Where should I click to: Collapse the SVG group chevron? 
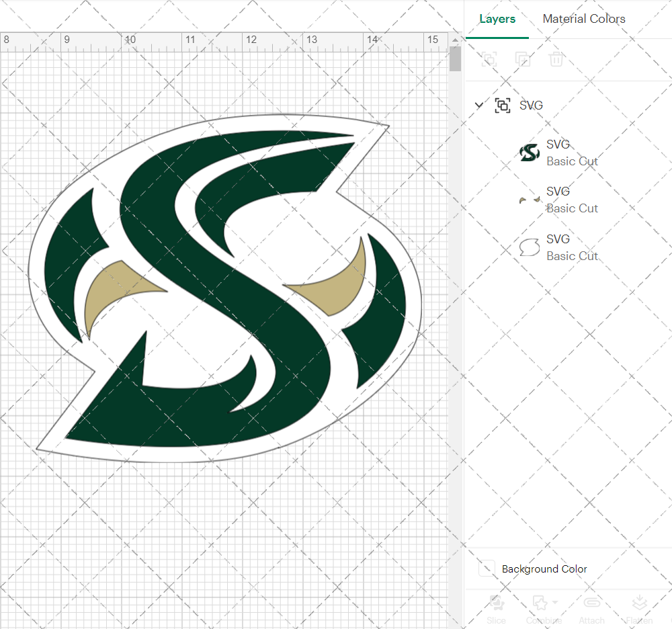coord(479,105)
